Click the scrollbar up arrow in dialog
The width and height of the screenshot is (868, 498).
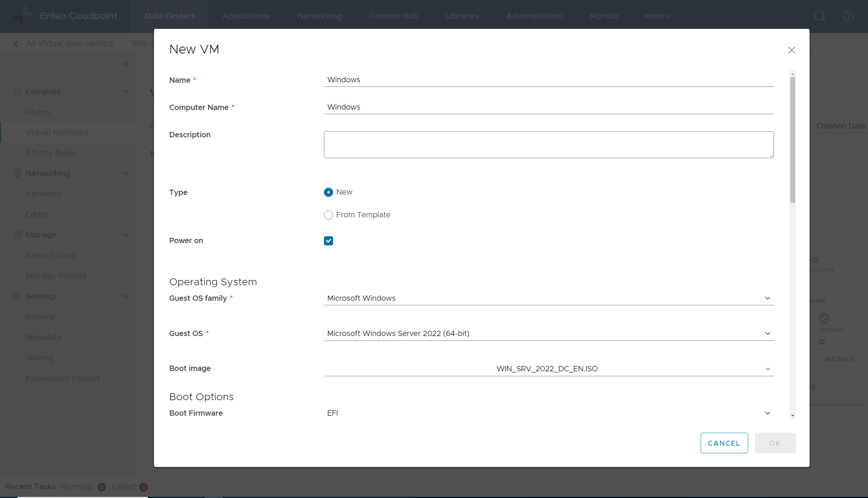[793, 74]
